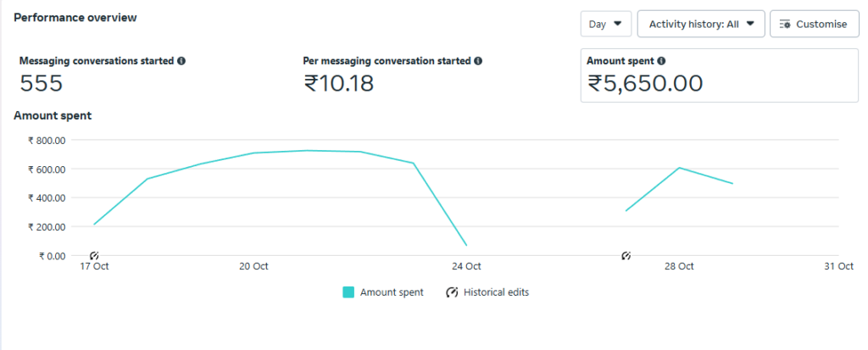Click historical edit marker near 27 Oct
The image size is (868, 350).
(626, 255)
